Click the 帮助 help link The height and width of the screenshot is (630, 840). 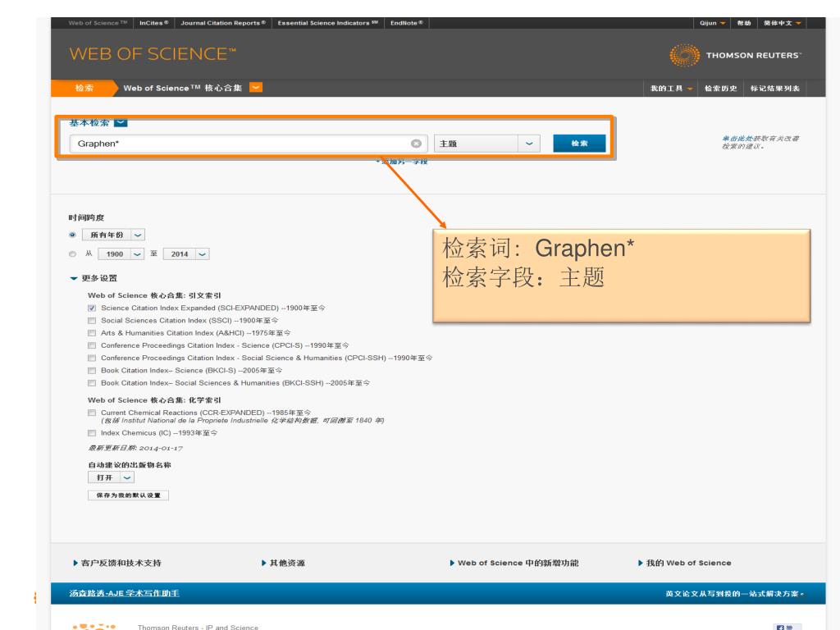tap(743, 23)
